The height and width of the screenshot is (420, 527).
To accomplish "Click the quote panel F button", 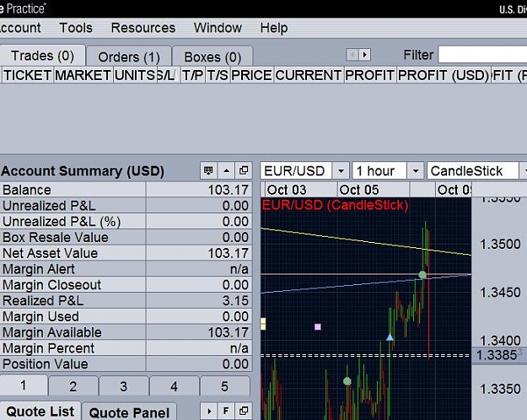I will pyautogui.click(x=226, y=411).
